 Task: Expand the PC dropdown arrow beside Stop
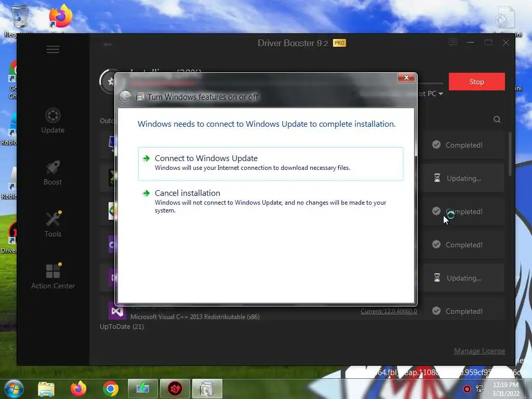pyautogui.click(x=441, y=94)
